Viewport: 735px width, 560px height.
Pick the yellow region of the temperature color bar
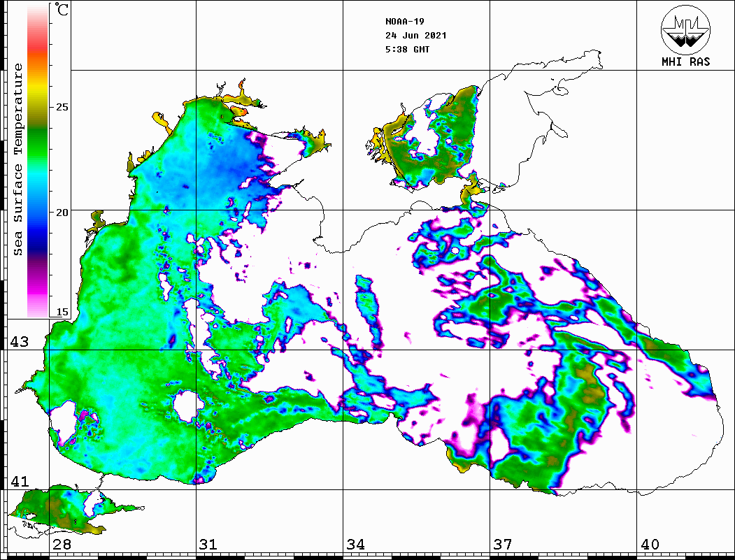click(38, 89)
